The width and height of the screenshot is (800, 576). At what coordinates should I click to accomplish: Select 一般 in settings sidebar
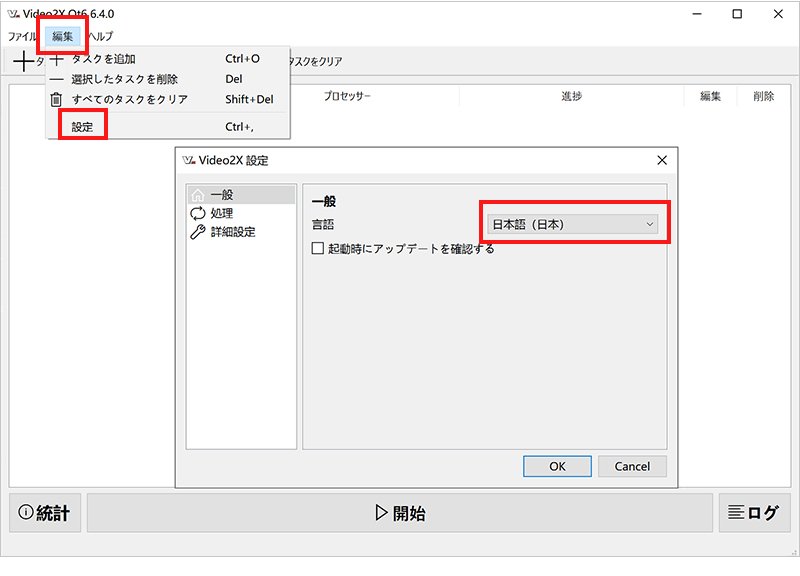[241, 194]
